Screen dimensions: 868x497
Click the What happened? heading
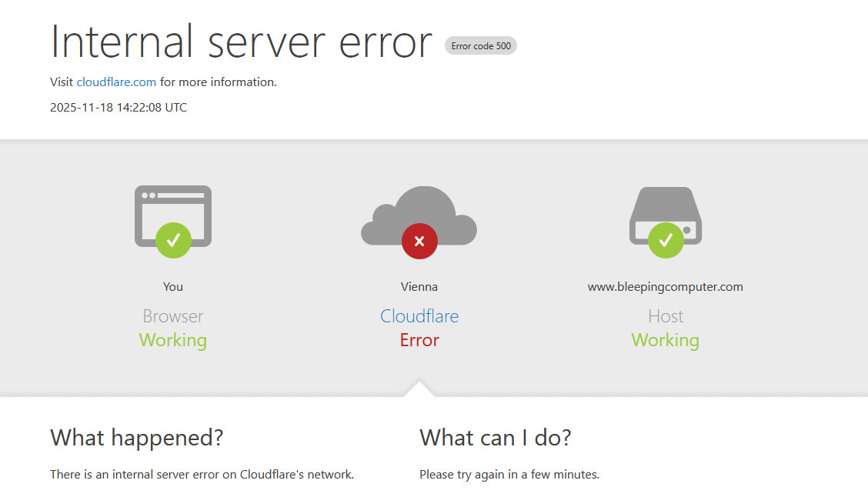[x=137, y=438]
